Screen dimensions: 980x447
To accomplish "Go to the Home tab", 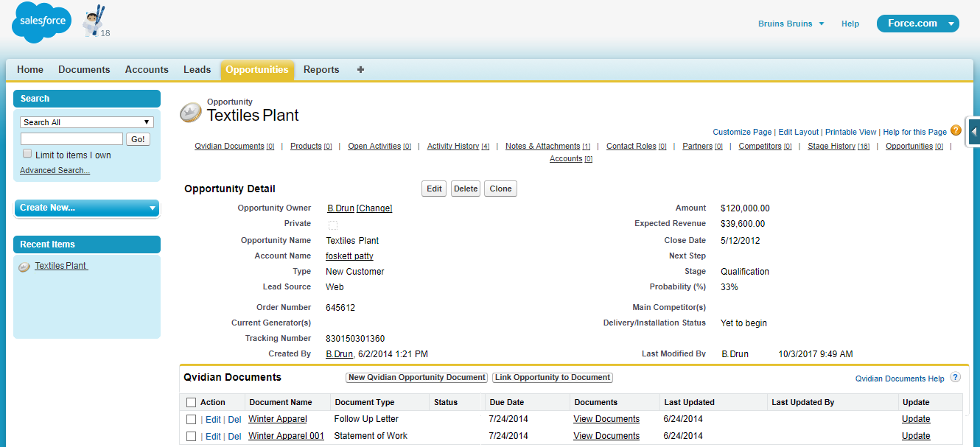I will (30, 70).
